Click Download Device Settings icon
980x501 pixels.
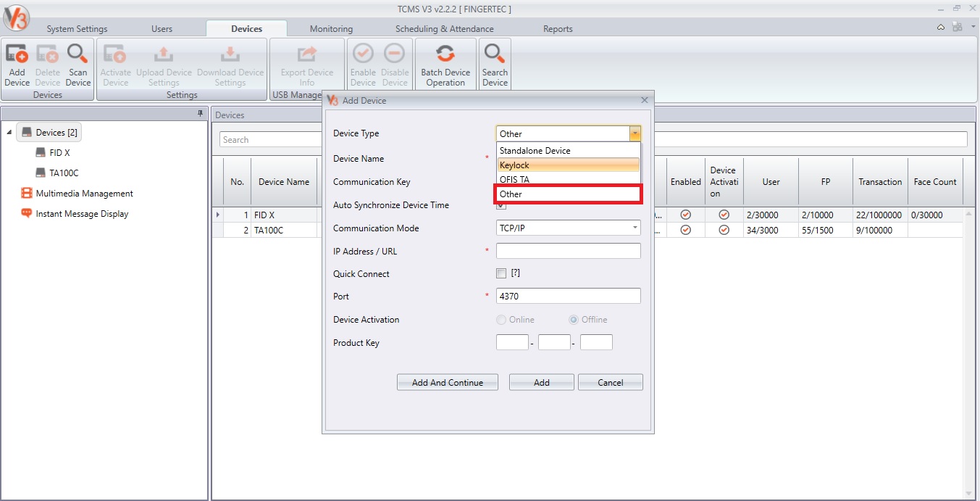click(230, 65)
